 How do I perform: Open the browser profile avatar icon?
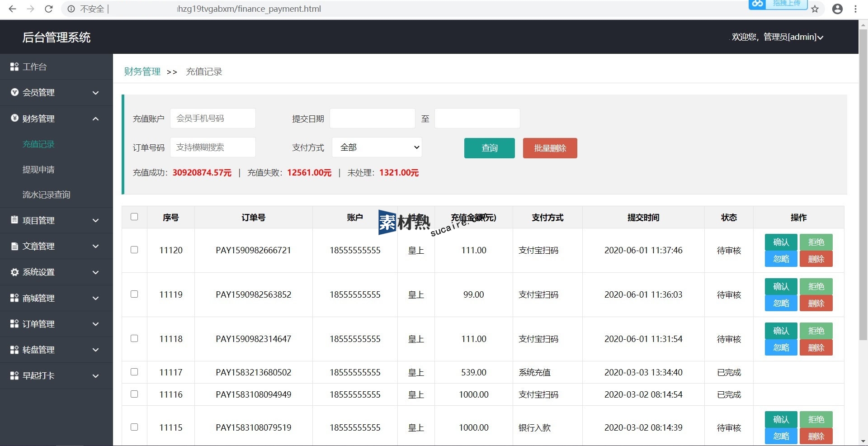pyautogui.click(x=837, y=9)
